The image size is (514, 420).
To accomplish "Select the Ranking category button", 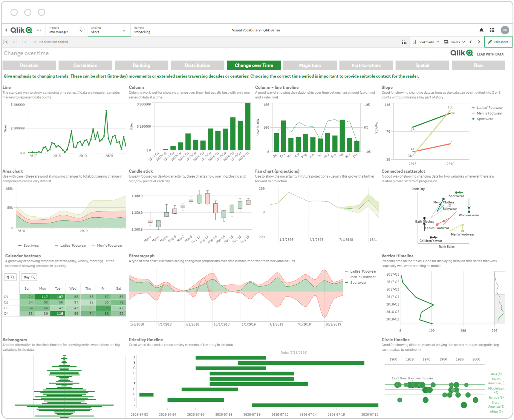I will coord(142,65).
